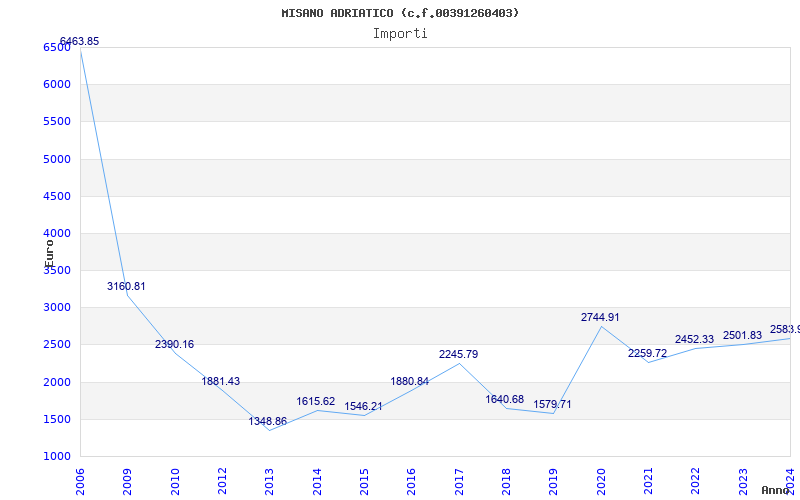Viewport: 800px width, 500px height.
Task: Click y-axis value 1500
Action: (57, 419)
